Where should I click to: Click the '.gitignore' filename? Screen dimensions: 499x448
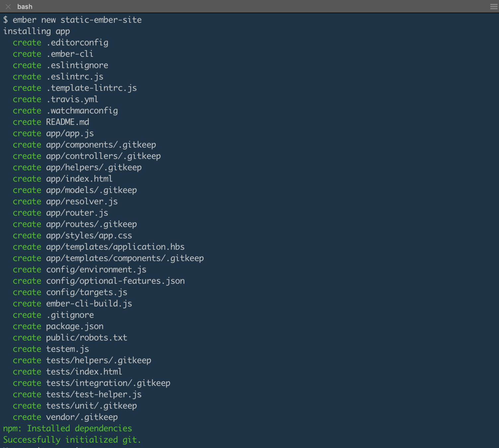(x=70, y=315)
